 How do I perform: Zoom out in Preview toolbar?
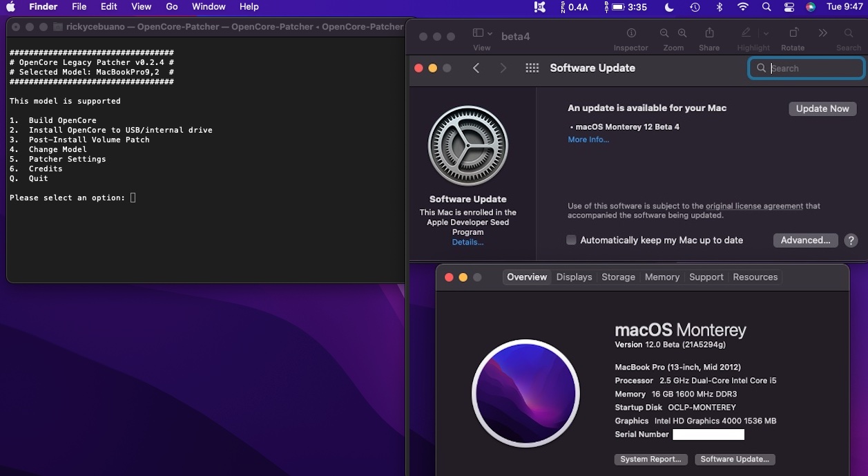tap(664, 33)
